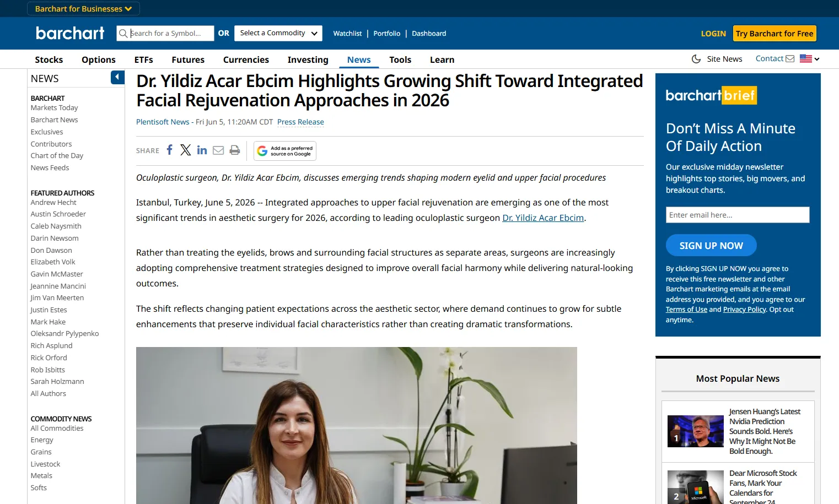Open Livestock commodity news
Viewport: 839px width, 504px height.
tap(45, 464)
